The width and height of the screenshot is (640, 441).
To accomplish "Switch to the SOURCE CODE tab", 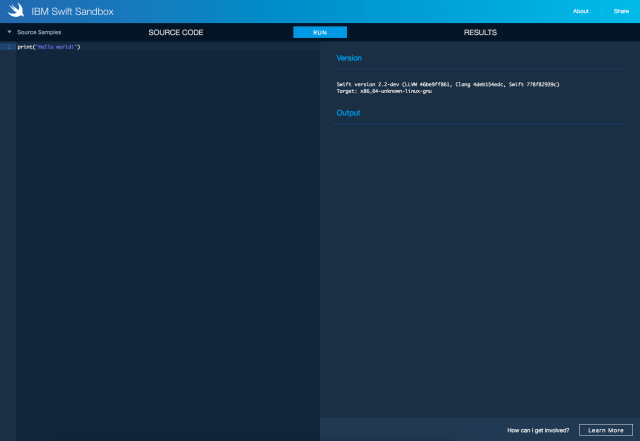I will tap(176, 32).
